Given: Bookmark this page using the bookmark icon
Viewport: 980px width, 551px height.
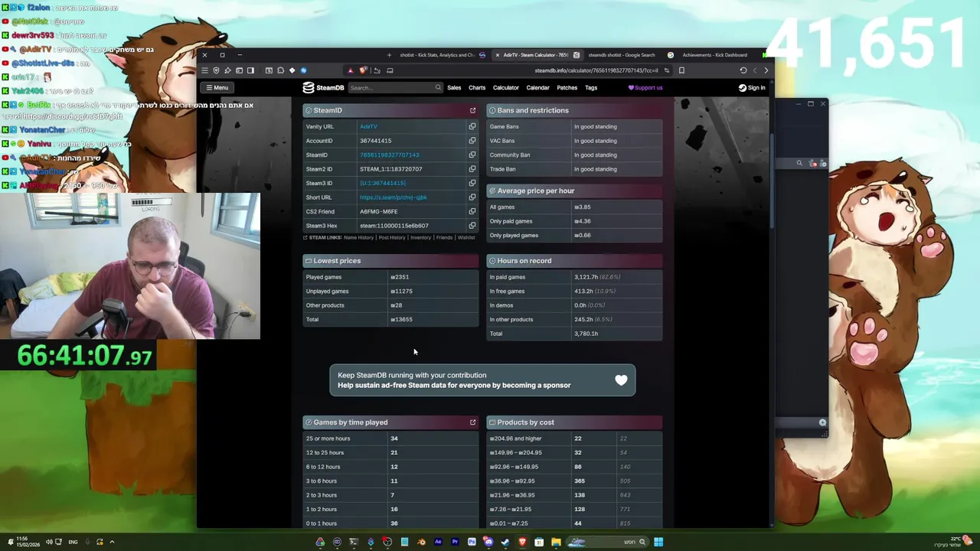Looking at the screenshot, I should 681,70.
